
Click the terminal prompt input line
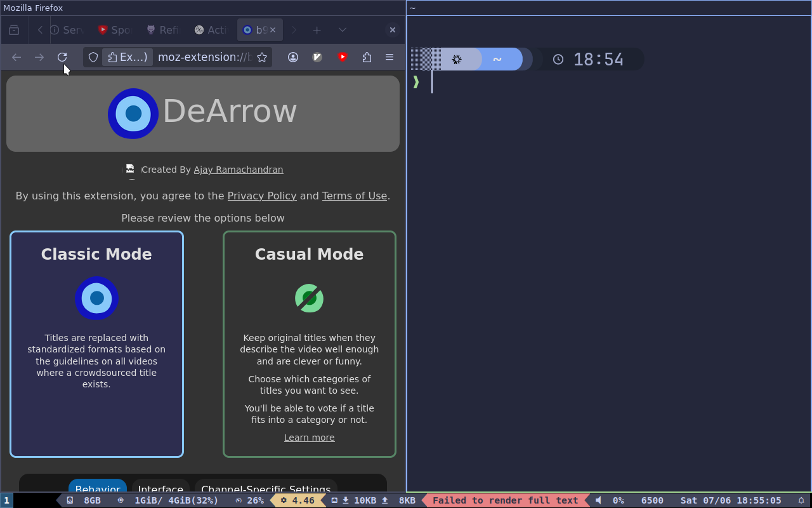click(x=609, y=82)
